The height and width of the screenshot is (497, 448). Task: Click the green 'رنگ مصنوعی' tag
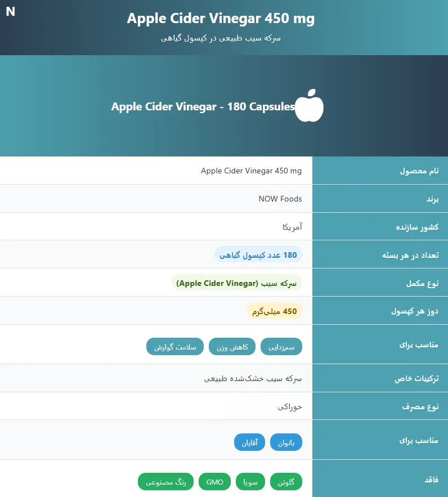coord(165,482)
